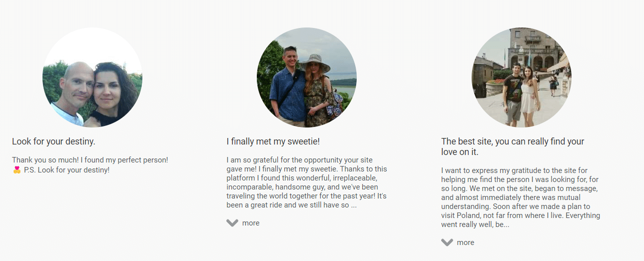Screen dimensions: 644x261
Task: Click the "I am so grateful" paragraph
Action: click(306, 182)
